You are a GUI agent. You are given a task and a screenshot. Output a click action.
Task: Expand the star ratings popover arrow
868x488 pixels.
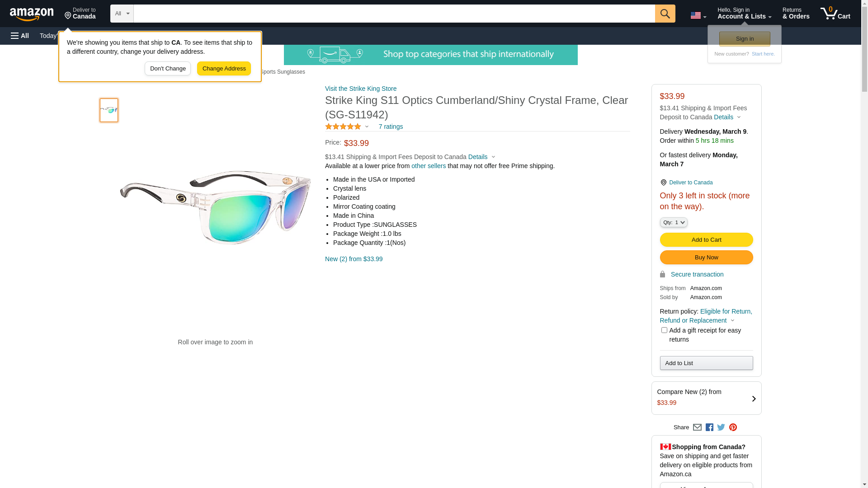pyautogui.click(x=367, y=127)
